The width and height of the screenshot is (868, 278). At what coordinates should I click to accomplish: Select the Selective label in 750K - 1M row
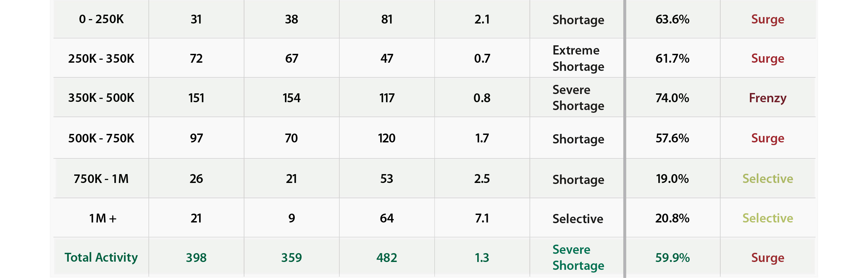coord(768,179)
